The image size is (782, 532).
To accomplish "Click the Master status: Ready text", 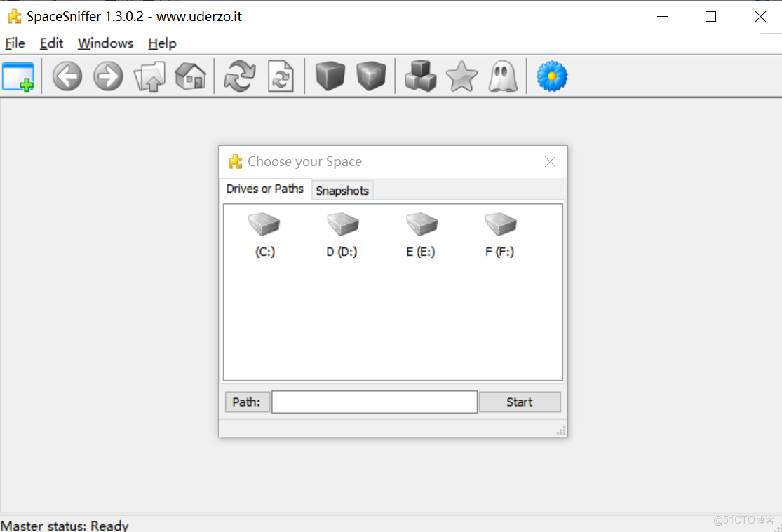I will 65,526.
